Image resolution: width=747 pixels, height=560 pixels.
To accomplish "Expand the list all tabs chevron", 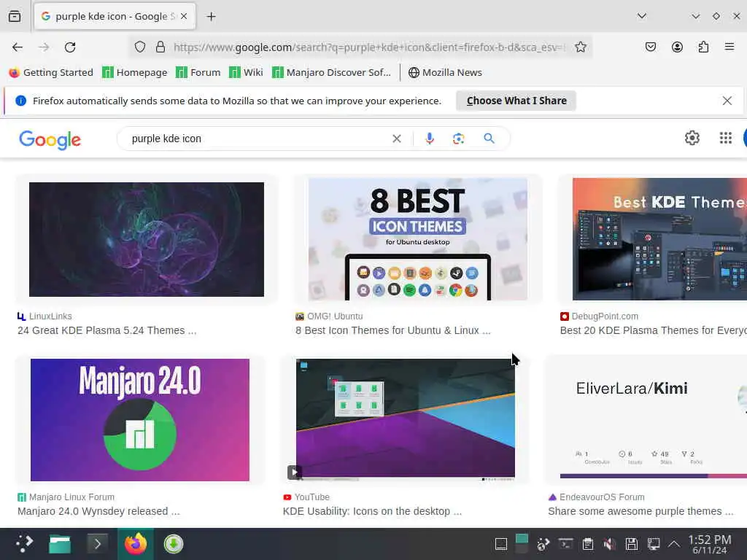I will 642,16.
